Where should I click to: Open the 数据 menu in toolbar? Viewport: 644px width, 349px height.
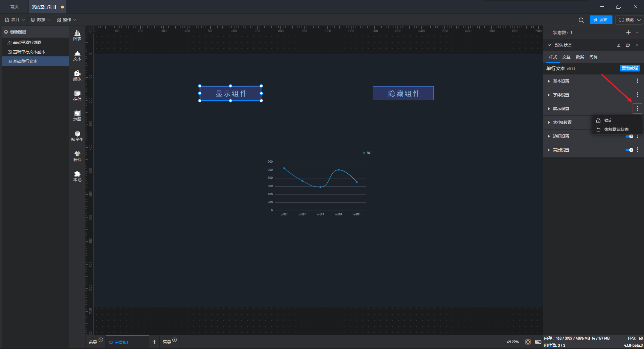tap(41, 20)
